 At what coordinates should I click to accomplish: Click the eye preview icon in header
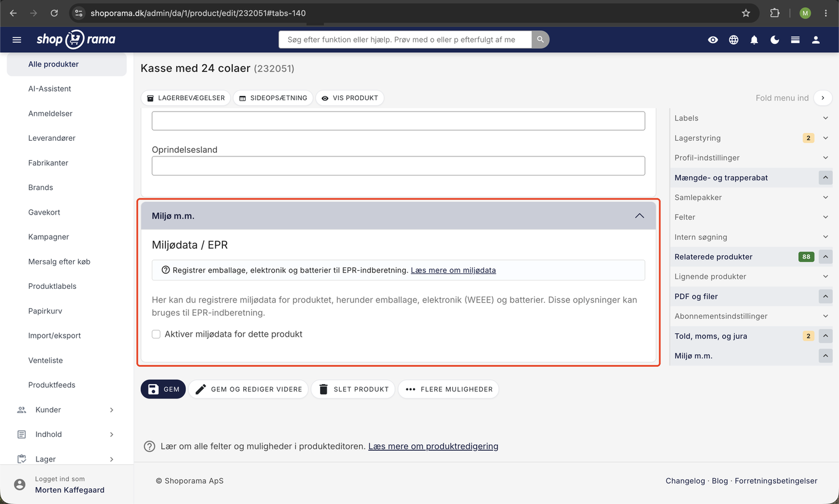[x=713, y=40]
